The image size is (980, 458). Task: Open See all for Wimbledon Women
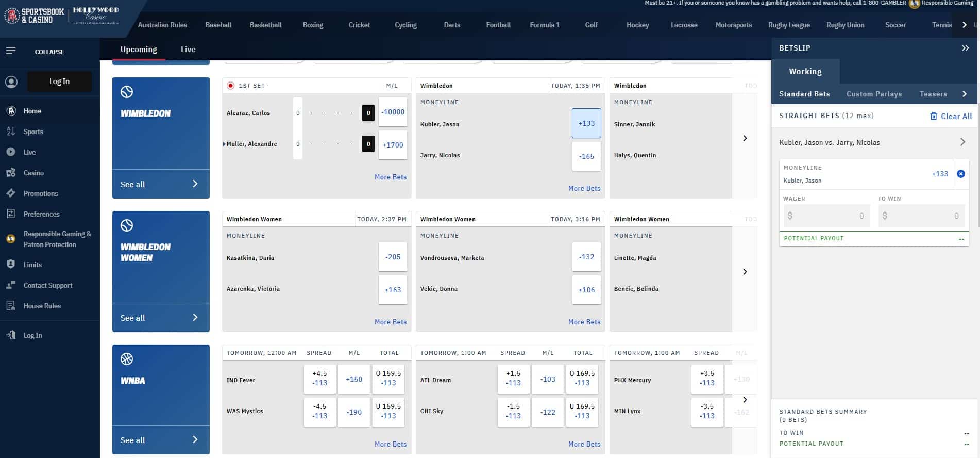coord(161,318)
